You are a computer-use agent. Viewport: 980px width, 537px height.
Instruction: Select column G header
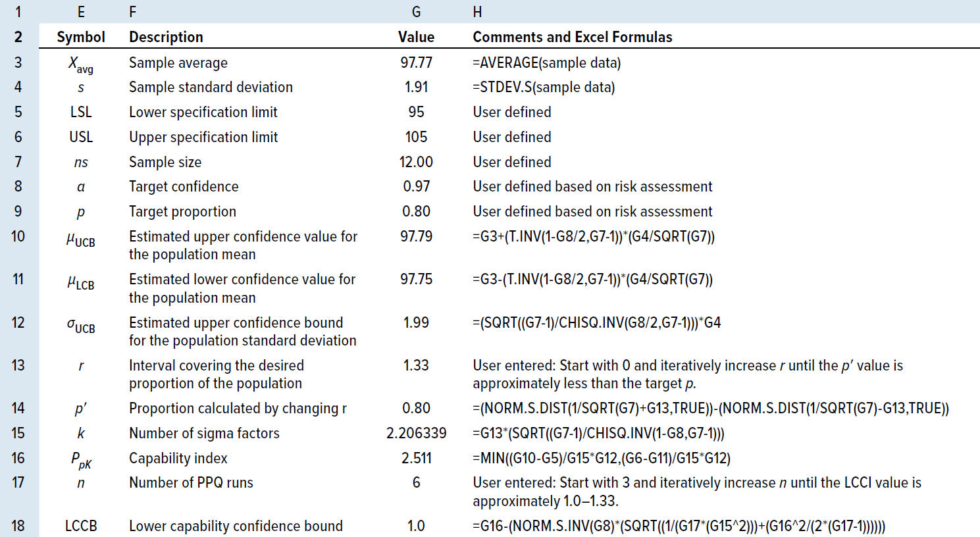(416, 12)
